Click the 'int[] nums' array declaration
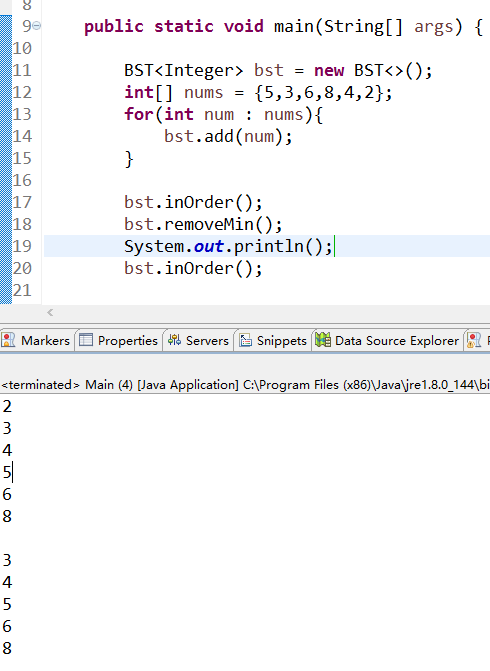The width and height of the screenshot is (490, 671). pyautogui.click(x=258, y=92)
